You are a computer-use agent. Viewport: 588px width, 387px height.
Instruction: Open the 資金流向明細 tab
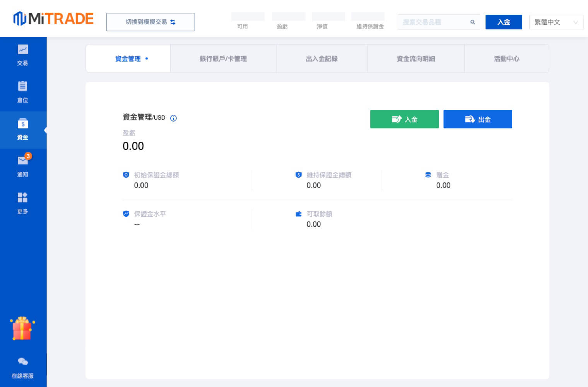click(415, 59)
